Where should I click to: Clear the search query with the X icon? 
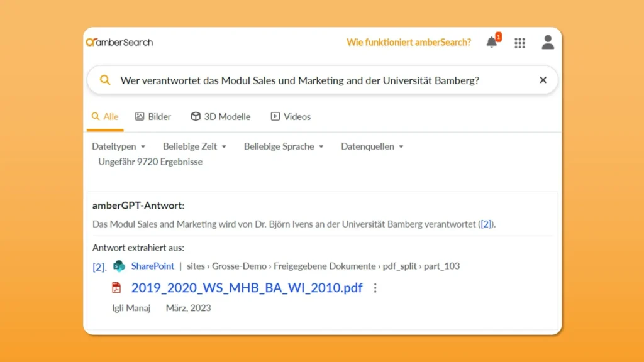(543, 80)
